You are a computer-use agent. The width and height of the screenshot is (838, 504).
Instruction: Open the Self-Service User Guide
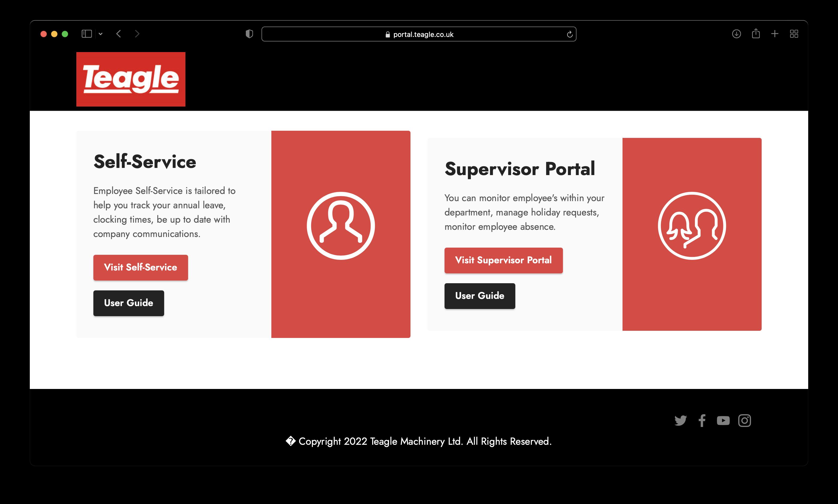pyautogui.click(x=128, y=303)
